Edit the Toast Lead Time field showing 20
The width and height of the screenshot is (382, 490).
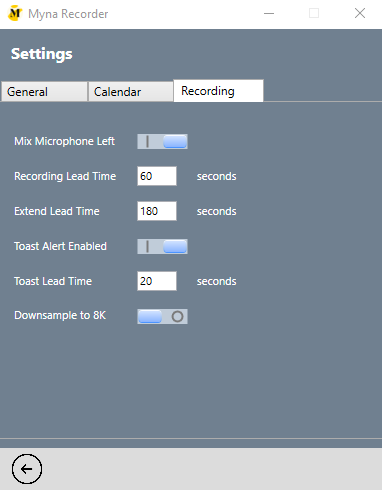(x=157, y=281)
